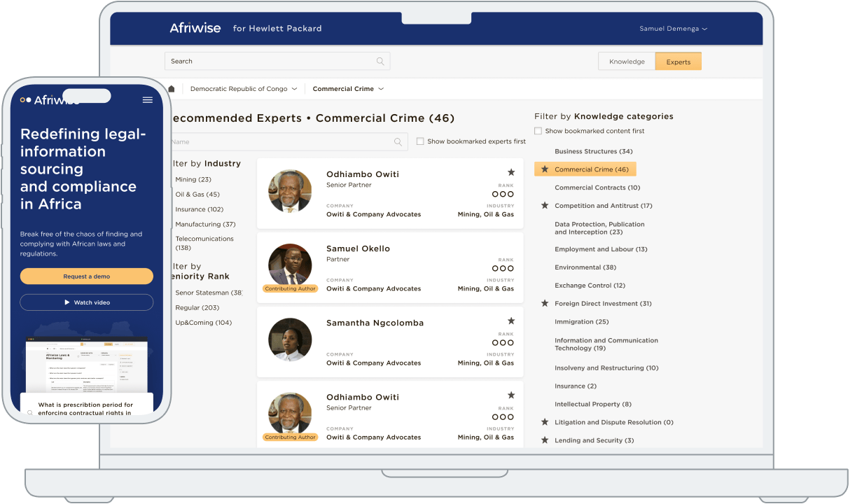This screenshot has width=855, height=504.
Task: Select the Business Structures (34) category
Action: point(594,151)
